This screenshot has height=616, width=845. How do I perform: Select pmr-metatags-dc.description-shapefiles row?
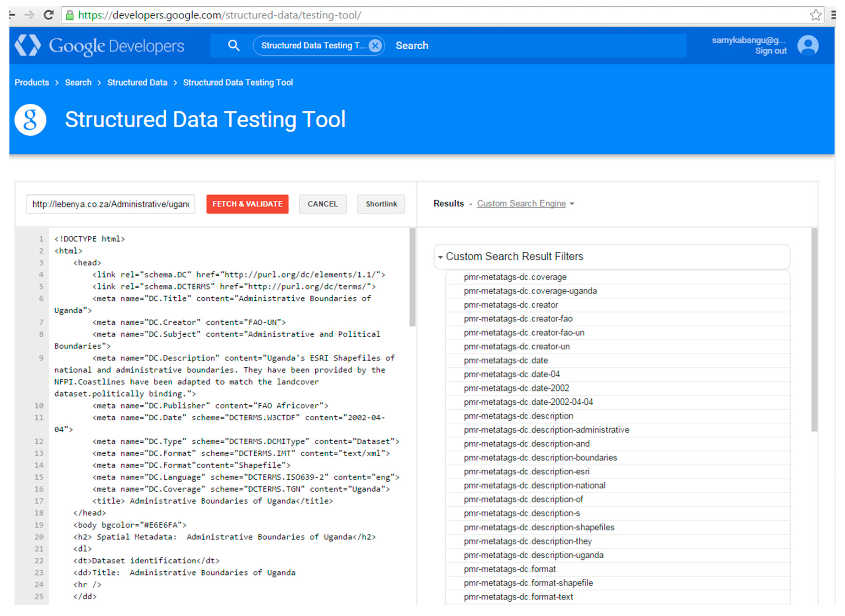point(617,528)
